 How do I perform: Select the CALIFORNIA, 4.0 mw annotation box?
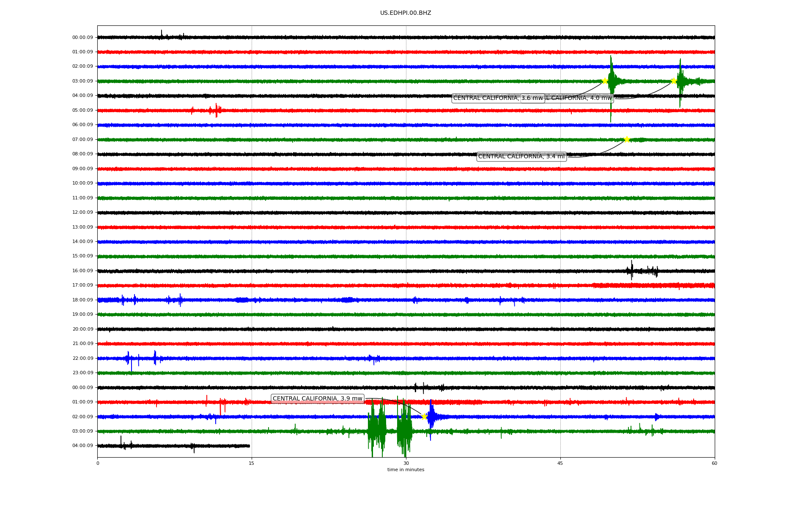pyautogui.click(x=580, y=98)
